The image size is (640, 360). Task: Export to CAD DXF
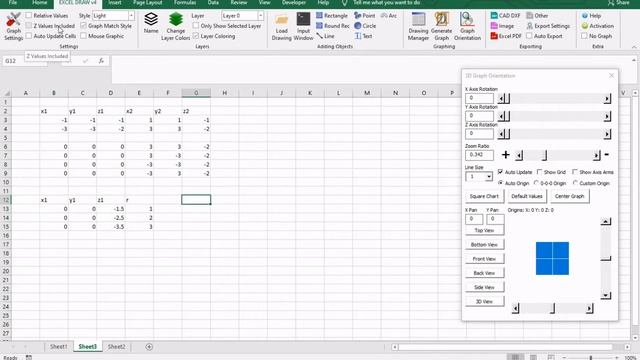[x=505, y=16]
